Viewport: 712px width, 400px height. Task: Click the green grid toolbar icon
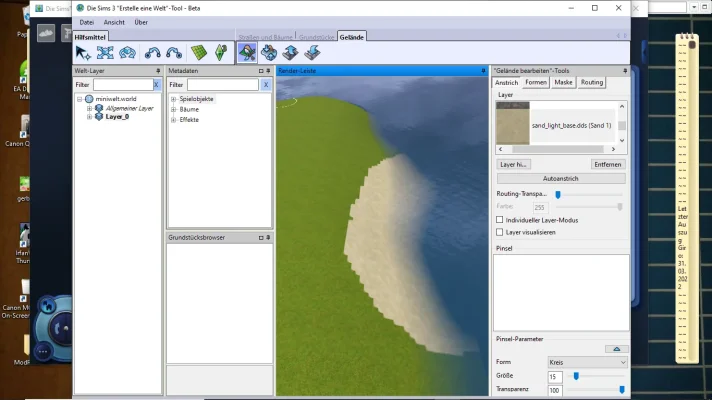click(x=199, y=53)
